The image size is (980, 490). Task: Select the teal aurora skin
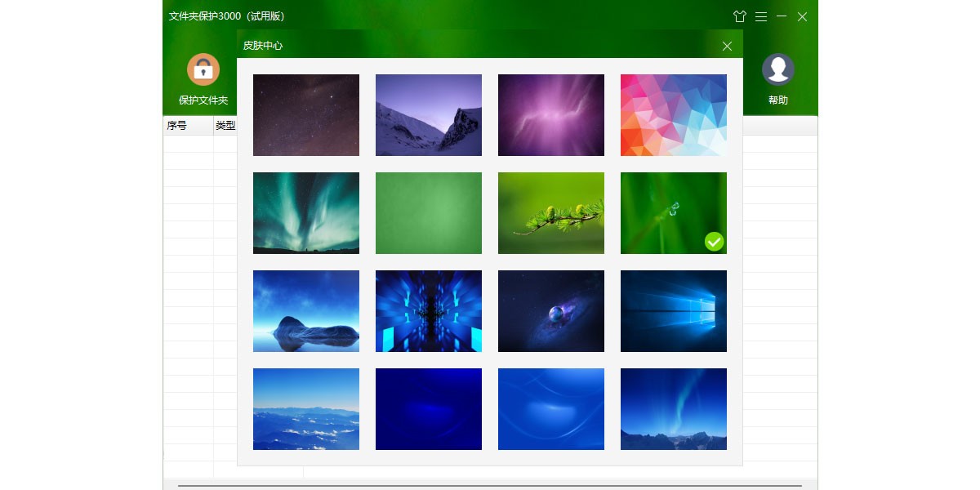[306, 213]
